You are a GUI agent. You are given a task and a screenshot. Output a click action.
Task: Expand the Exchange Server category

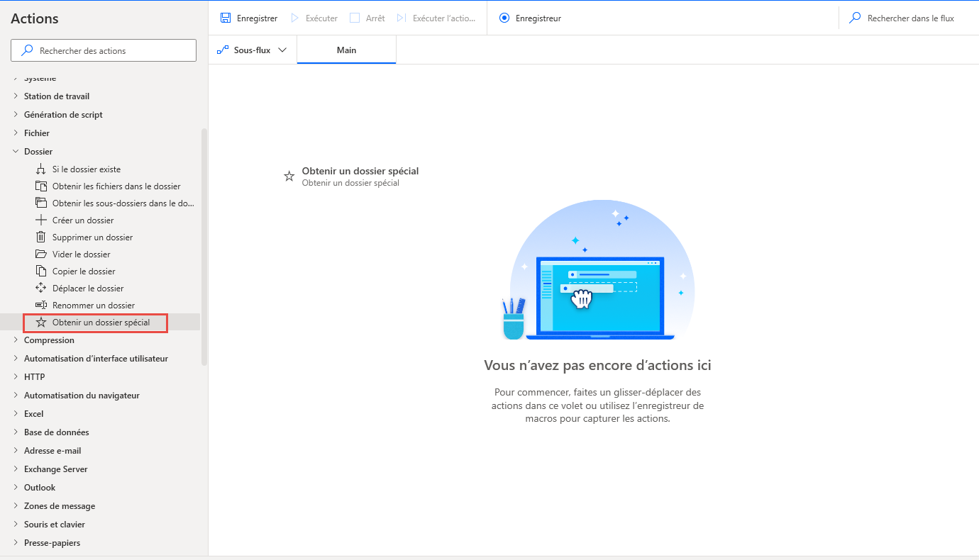pyautogui.click(x=16, y=469)
